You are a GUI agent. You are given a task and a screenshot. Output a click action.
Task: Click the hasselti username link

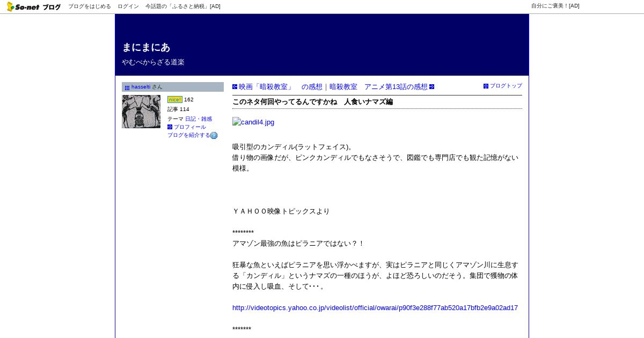click(141, 87)
